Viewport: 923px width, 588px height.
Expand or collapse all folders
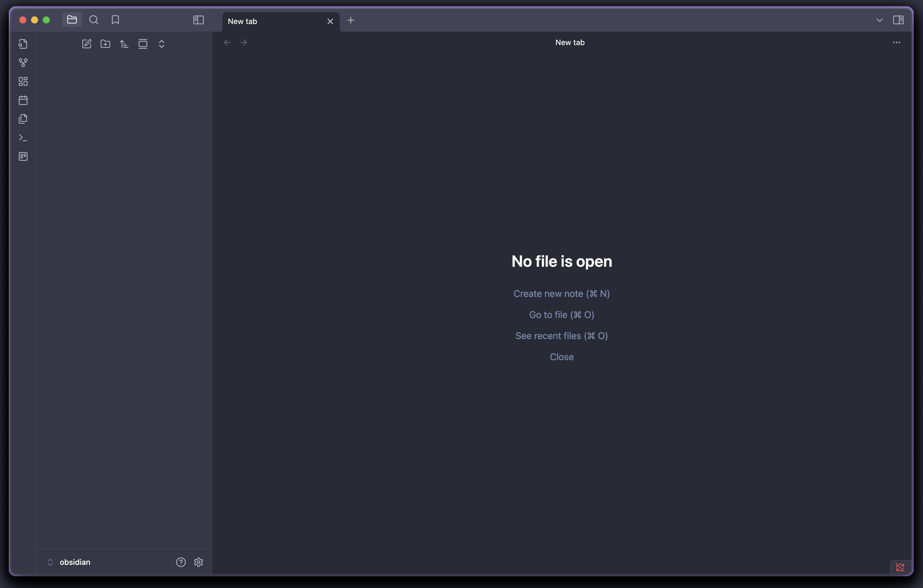[161, 44]
